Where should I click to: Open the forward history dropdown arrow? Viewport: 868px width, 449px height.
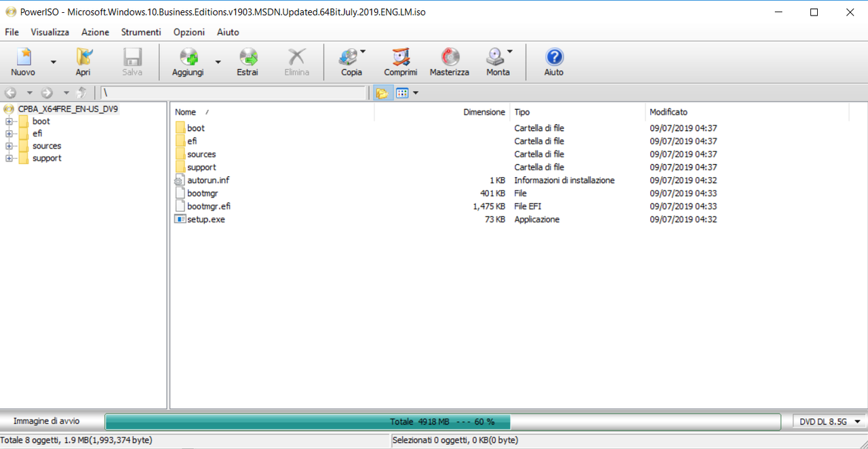(x=66, y=93)
